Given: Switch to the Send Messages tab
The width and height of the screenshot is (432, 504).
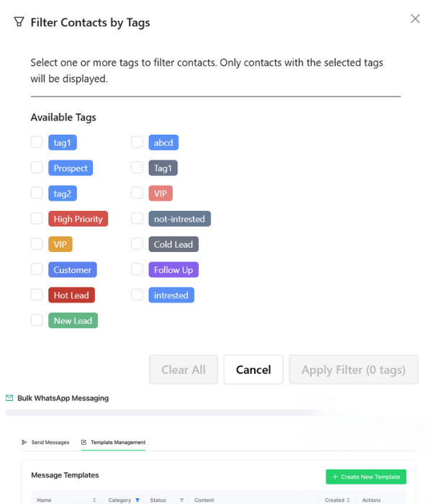Looking at the screenshot, I should pyautogui.click(x=50, y=442).
